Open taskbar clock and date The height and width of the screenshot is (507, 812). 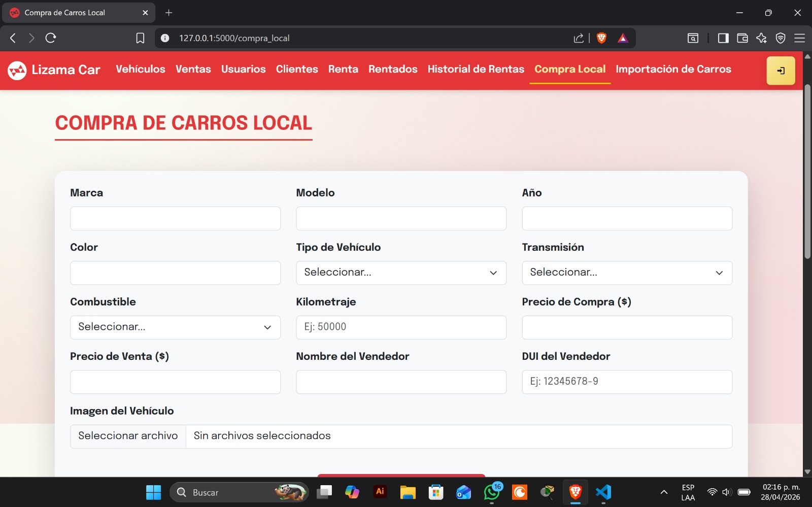781,492
